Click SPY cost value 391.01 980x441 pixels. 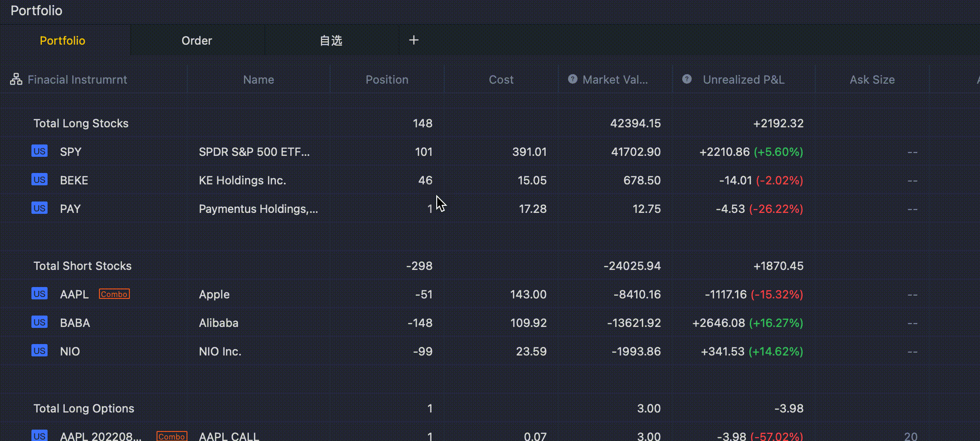529,152
